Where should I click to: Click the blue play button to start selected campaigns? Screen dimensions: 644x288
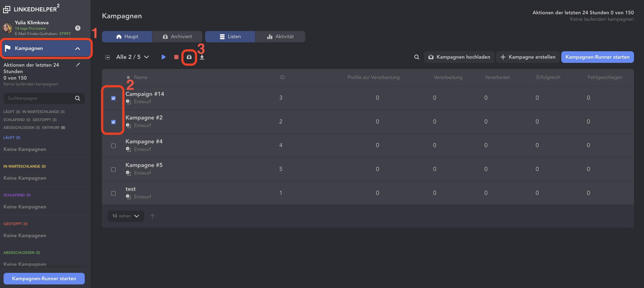163,57
